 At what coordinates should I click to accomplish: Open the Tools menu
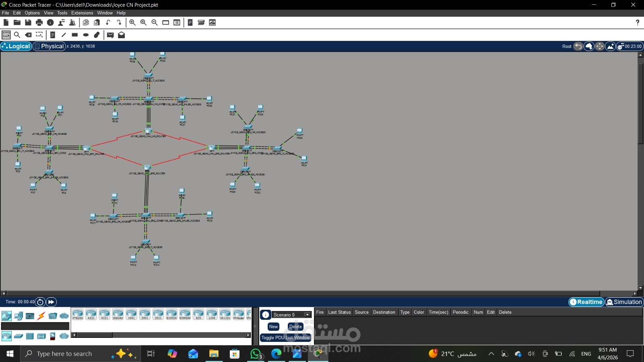click(62, 13)
